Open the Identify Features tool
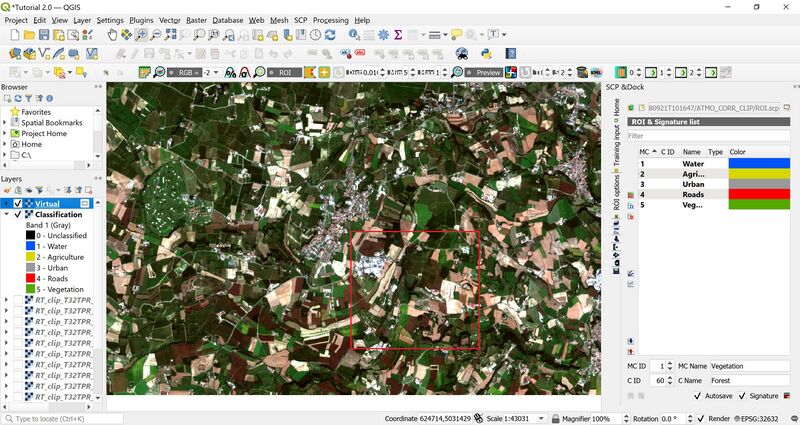Screen dimensions: 800x425 point(355,35)
